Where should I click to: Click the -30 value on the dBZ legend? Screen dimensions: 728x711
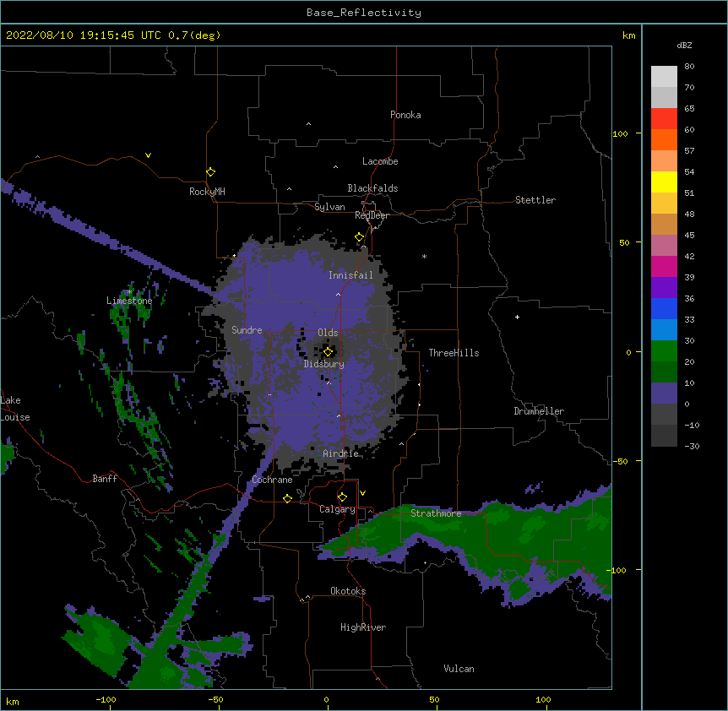point(692,446)
